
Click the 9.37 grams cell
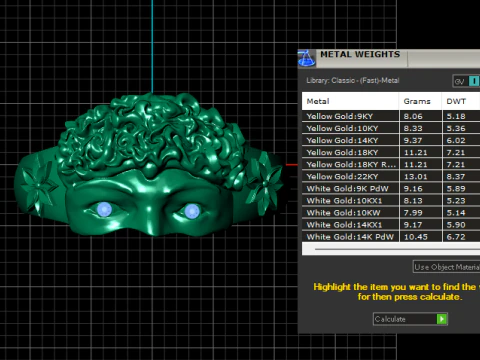pos(420,140)
